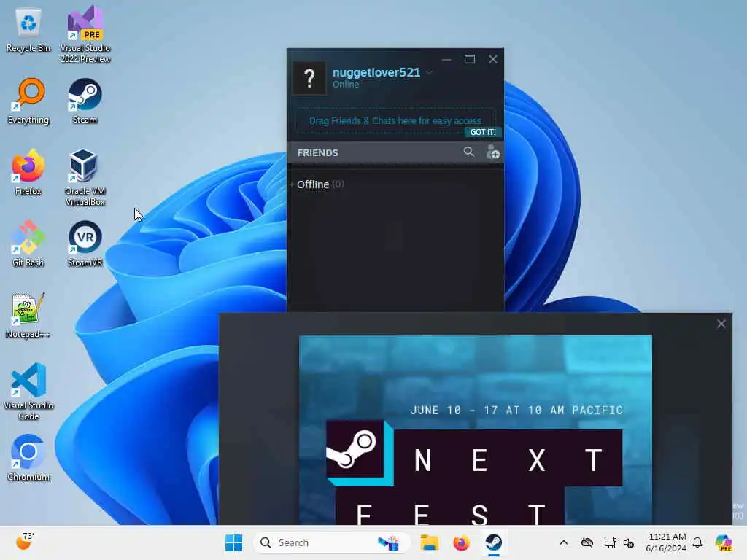Dismiss tip with GOT IT! button
The image size is (747, 560).
483,132
